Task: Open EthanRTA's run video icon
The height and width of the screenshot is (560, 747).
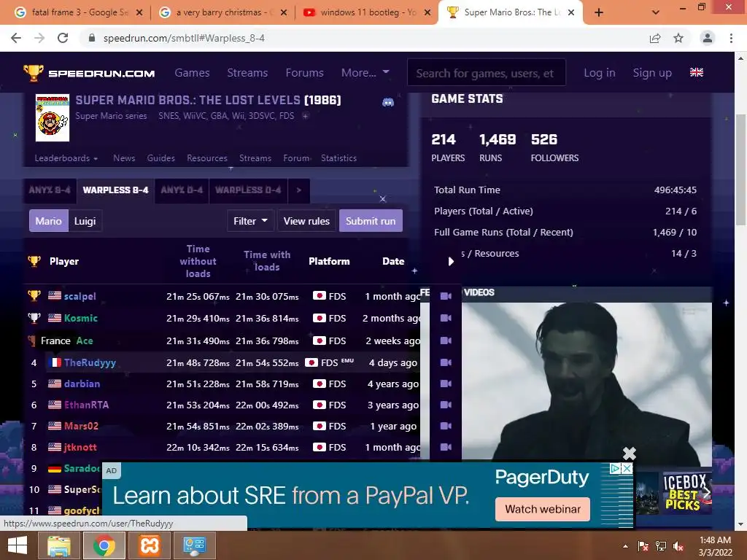Action: click(446, 405)
